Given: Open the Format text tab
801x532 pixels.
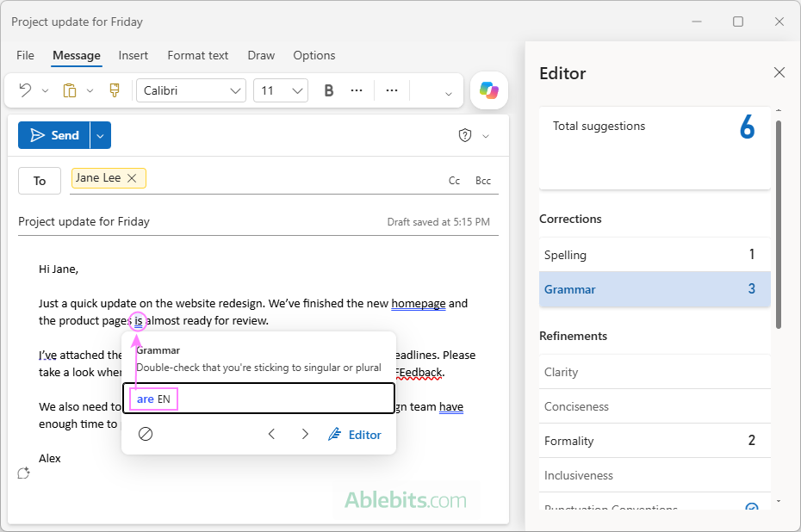Looking at the screenshot, I should tap(198, 55).
